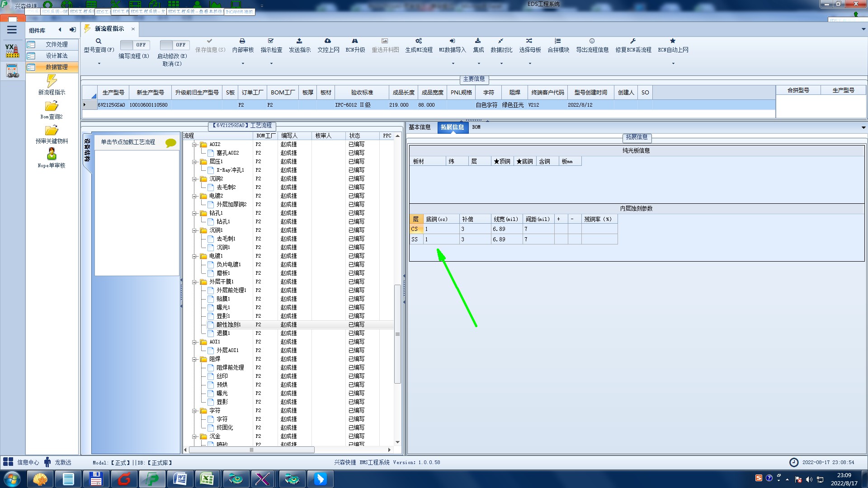
Task: Switch to the 基本信息 tab
Action: 420,127
